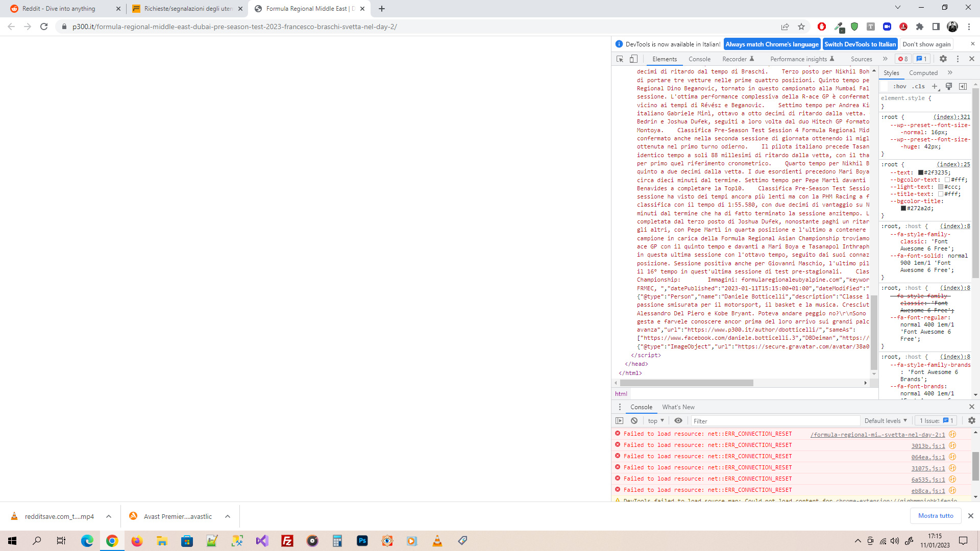Open the Computed styles tab
This screenshot has height=551, width=980.
(923, 73)
